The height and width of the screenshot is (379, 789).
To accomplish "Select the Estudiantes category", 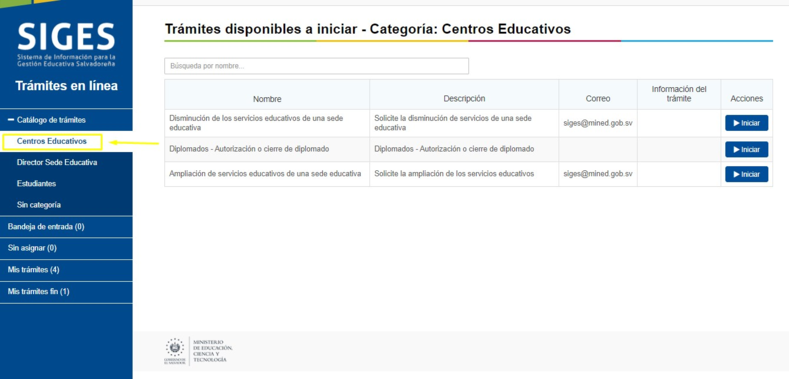I will coord(36,184).
